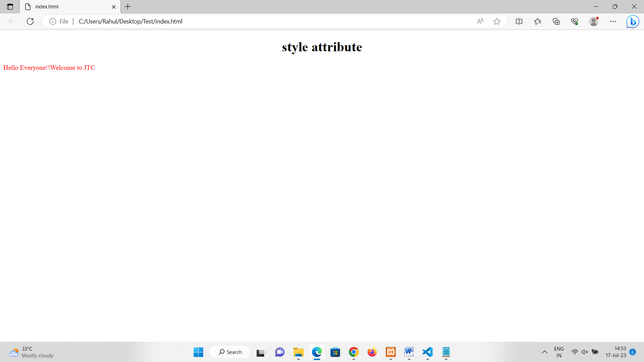View site information via the File info icon

pos(59,21)
